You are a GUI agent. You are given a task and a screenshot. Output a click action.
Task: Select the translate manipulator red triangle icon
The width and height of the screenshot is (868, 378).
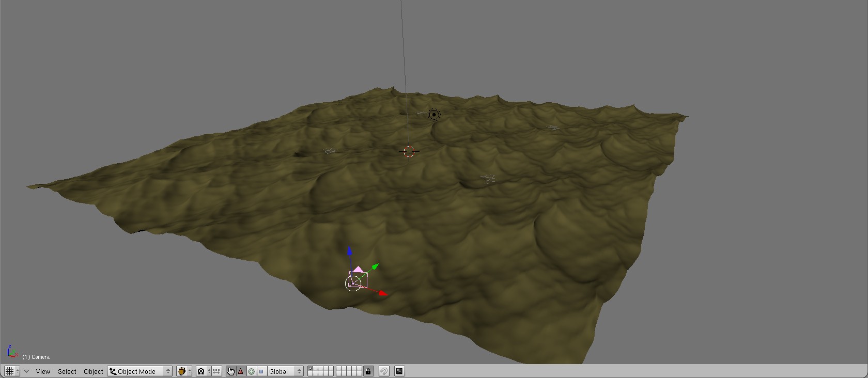pos(241,371)
